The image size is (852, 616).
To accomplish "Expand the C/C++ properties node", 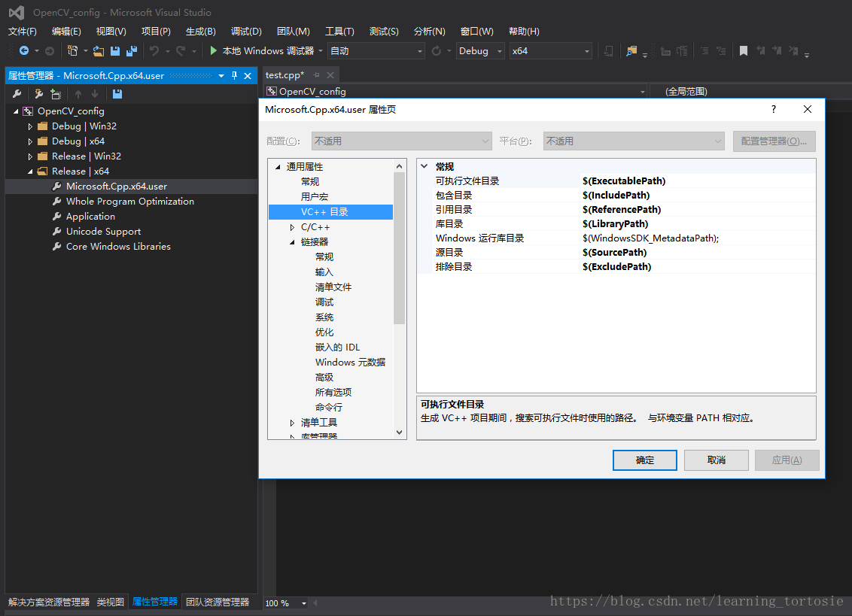I will pyautogui.click(x=292, y=227).
